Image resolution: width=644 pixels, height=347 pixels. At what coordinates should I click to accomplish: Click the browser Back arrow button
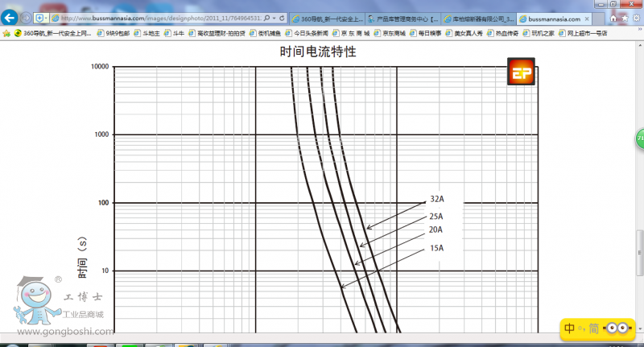(x=10, y=18)
